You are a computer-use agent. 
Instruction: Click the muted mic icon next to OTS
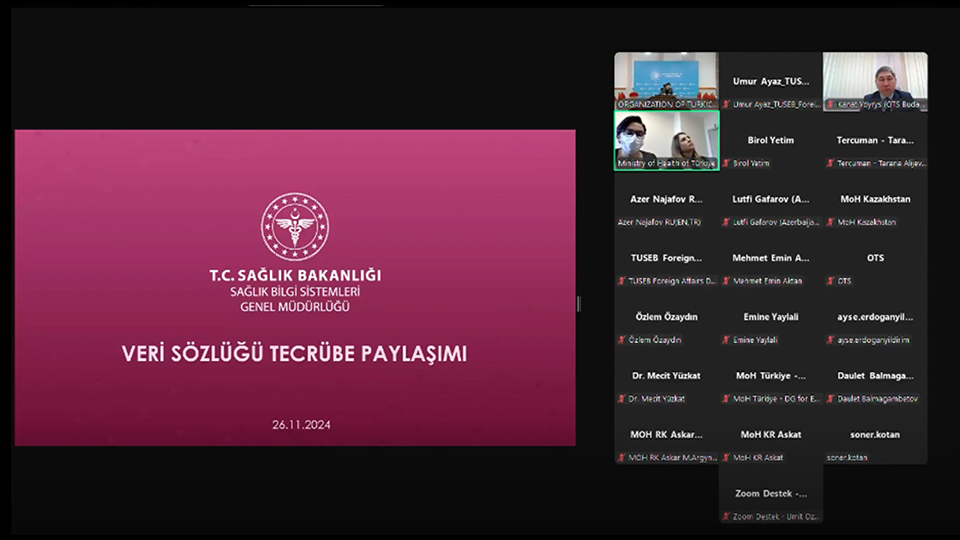click(830, 281)
